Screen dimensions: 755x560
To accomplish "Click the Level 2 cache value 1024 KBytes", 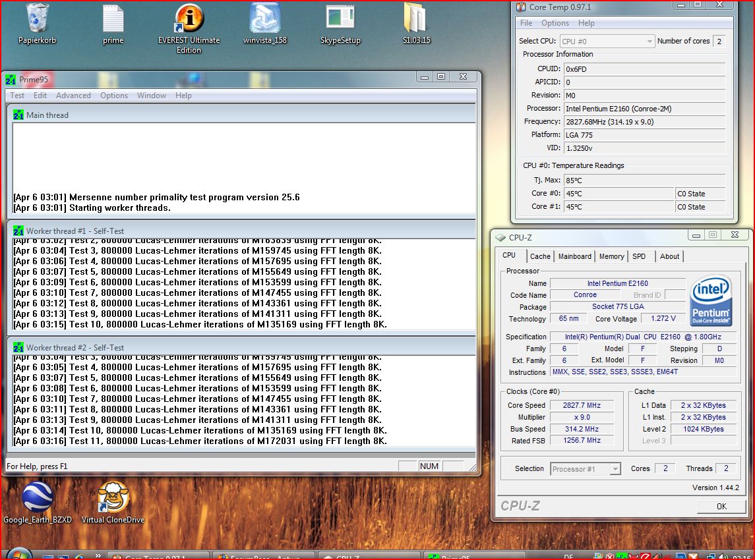I will [703, 429].
